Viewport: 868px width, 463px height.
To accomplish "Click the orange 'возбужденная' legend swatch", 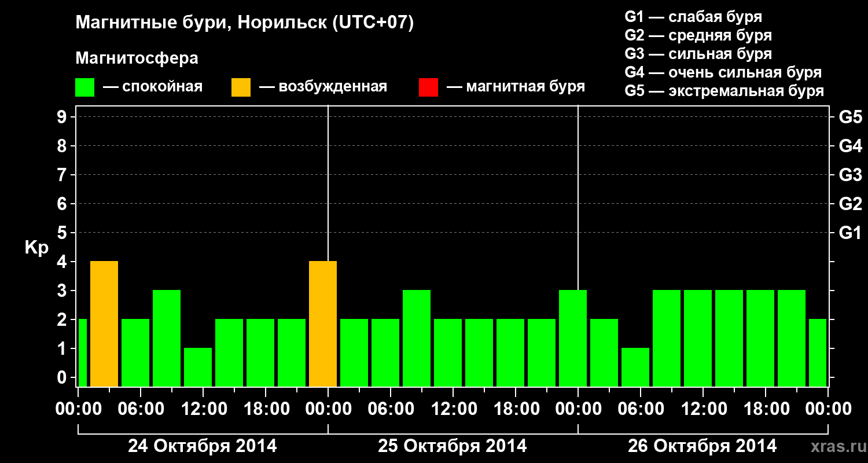I will (241, 87).
